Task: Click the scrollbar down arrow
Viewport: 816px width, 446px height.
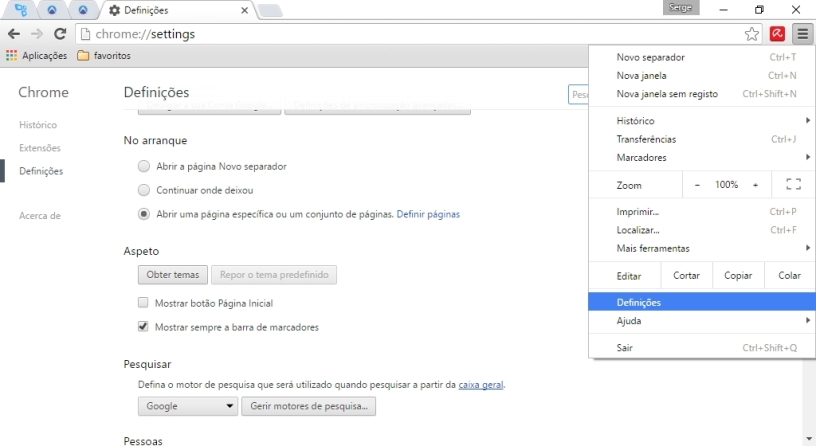Action: click(810, 440)
